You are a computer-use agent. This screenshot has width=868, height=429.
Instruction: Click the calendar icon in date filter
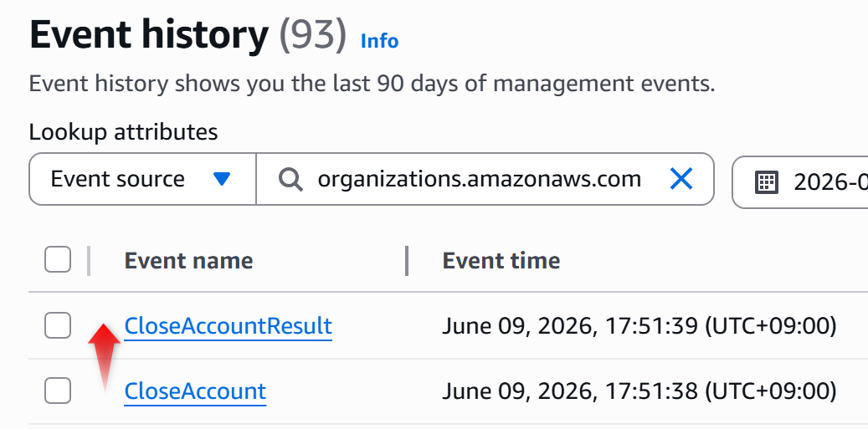point(767,181)
